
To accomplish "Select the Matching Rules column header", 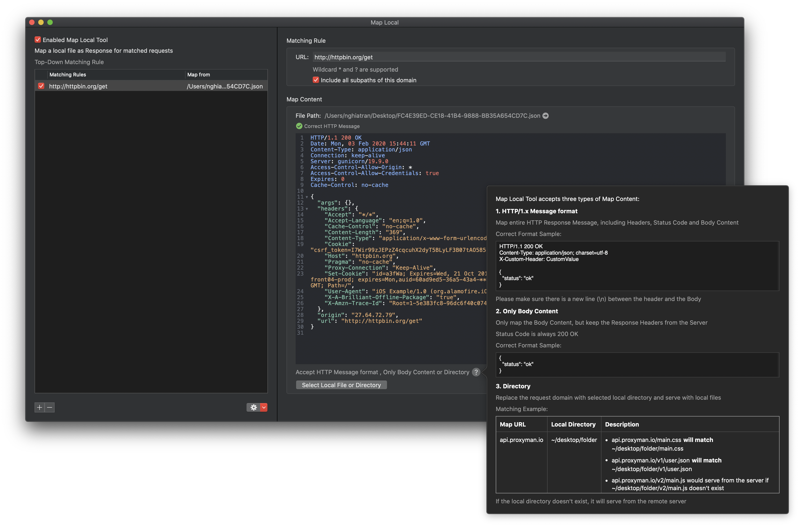I will coord(68,74).
